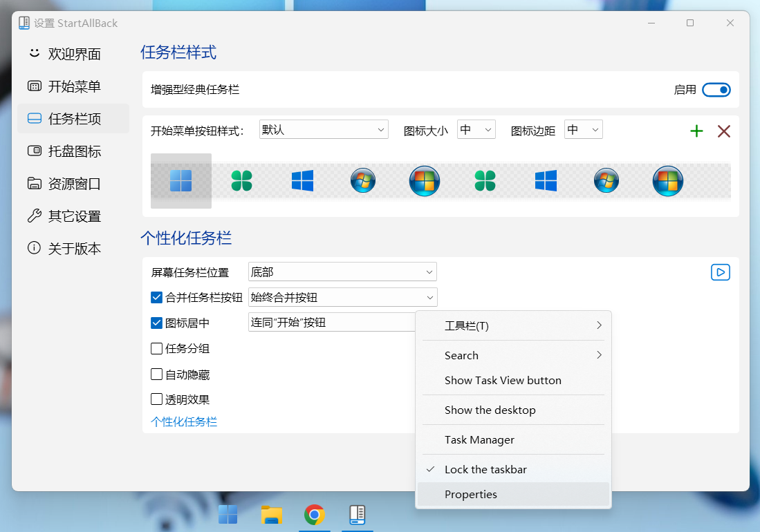
Task: Pick the second Windows 10 flag start icon
Action: click(x=546, y=181)
